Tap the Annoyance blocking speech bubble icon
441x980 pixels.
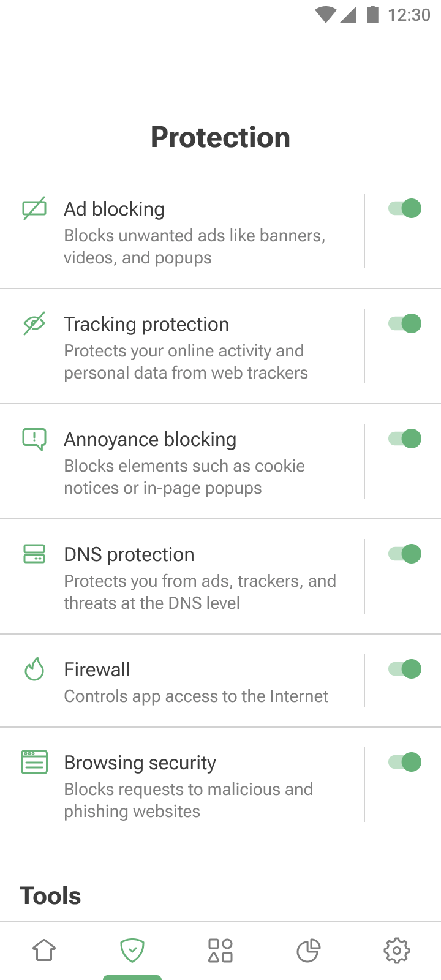coord(34,439)
